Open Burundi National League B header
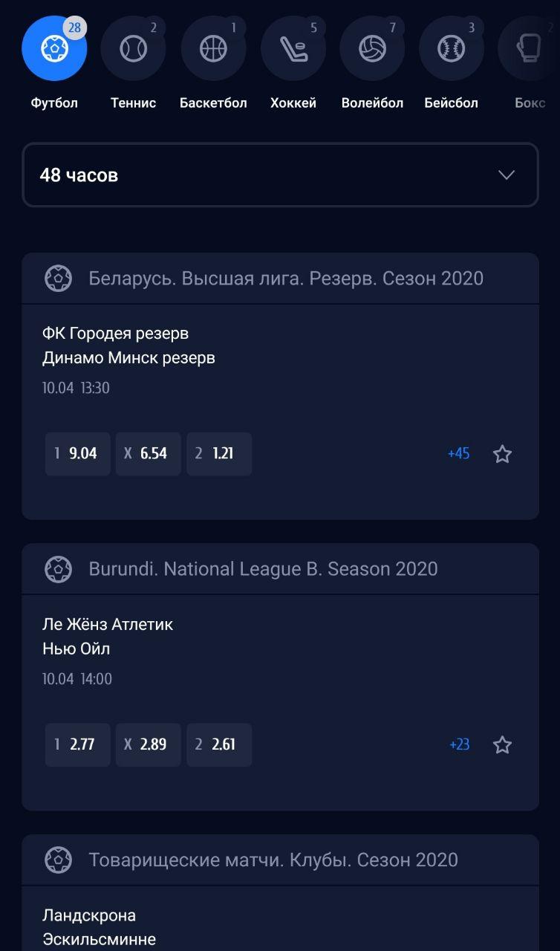Screen dimensions: 560x951 click(263, 569)
